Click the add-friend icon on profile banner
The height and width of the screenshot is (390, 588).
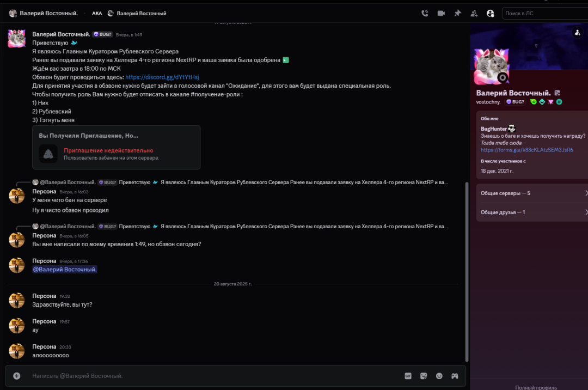pyautogui.click(x=578, y=33)
